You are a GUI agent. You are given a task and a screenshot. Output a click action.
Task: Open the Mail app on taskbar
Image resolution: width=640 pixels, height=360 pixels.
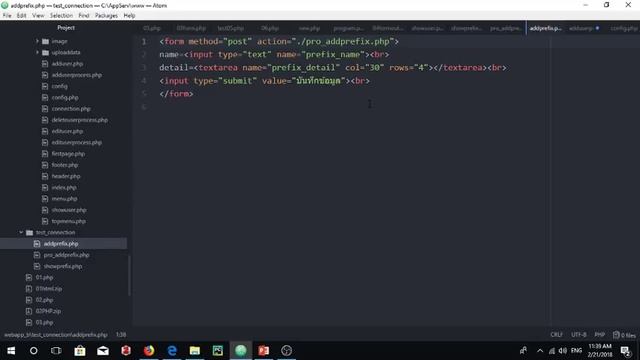point(103,351)
